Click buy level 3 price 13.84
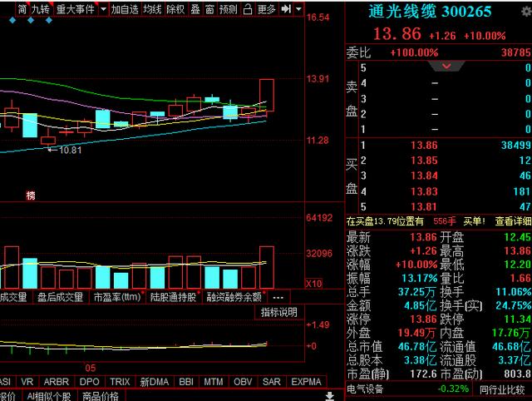 [424, 176]
